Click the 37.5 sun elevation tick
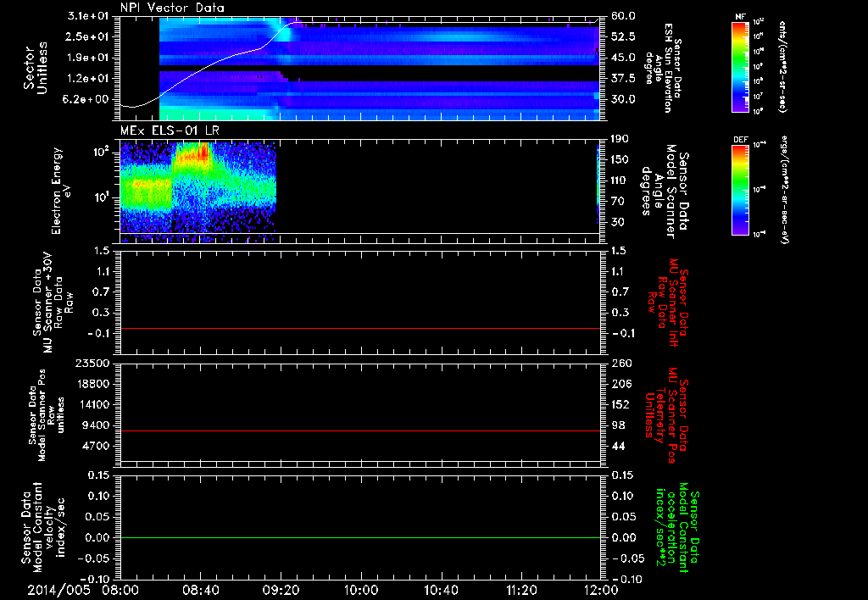868x600 pixels. pyautogui.click(x=623, y=79)
